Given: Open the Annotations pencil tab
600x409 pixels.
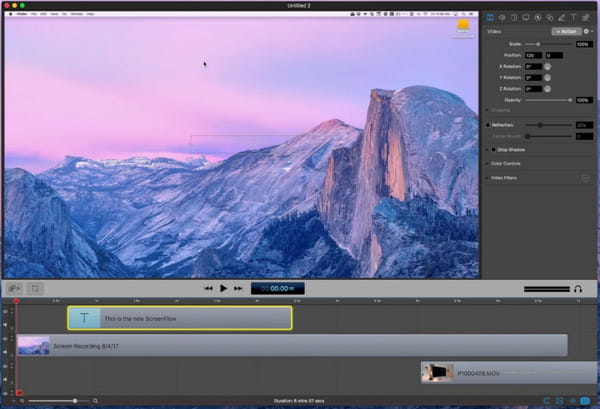Looking at the screenshot, I should pos(561,18).
